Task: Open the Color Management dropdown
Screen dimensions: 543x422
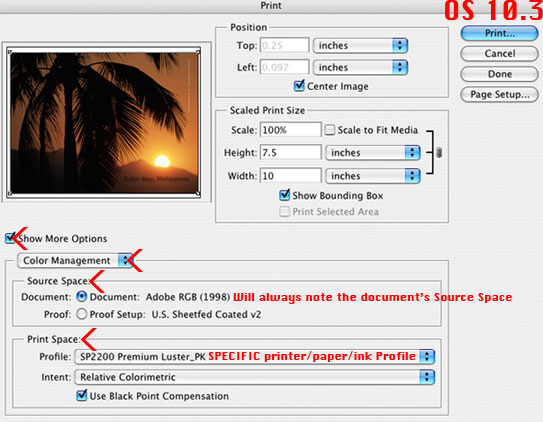Action: (75, 260)
